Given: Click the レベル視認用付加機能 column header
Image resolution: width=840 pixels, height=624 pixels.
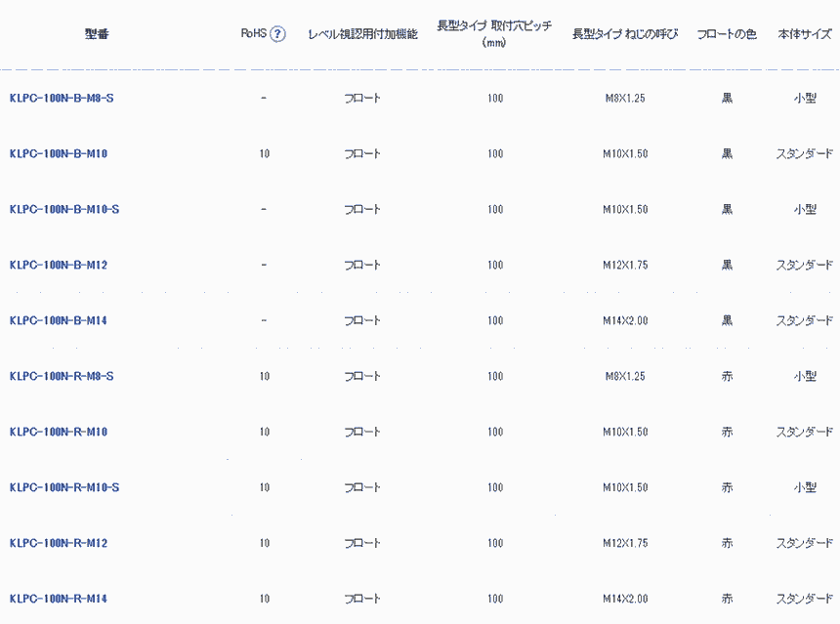Looking at the screenshot, I should click(x=362, y=34).
